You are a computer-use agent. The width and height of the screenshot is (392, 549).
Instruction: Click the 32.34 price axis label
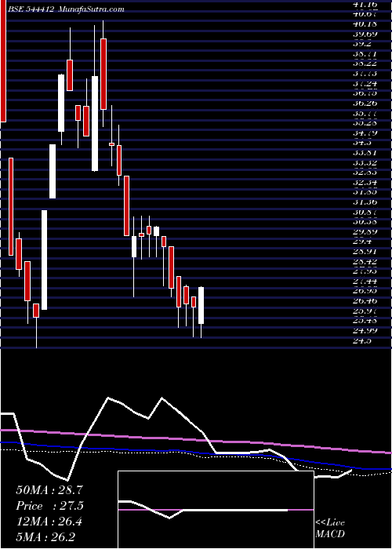tap(365, 182)
